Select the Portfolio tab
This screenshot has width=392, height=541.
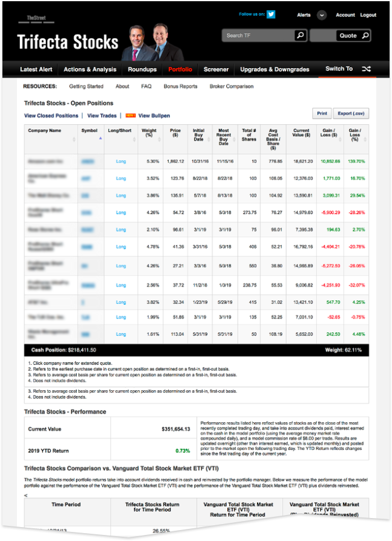click(x=180, y=69)
